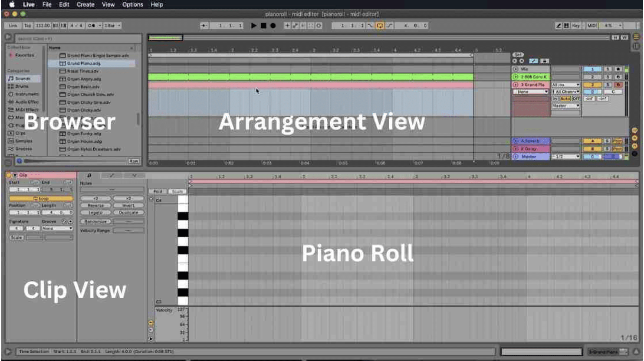
Task: Toggle track activator 2 for 808 Core Kit
Action: click(592, 77)
